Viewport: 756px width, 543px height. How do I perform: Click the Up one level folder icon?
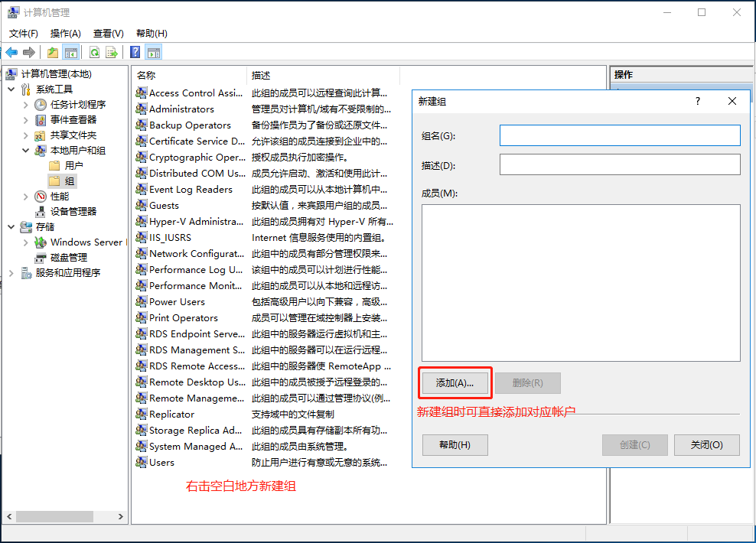(52, 52)
